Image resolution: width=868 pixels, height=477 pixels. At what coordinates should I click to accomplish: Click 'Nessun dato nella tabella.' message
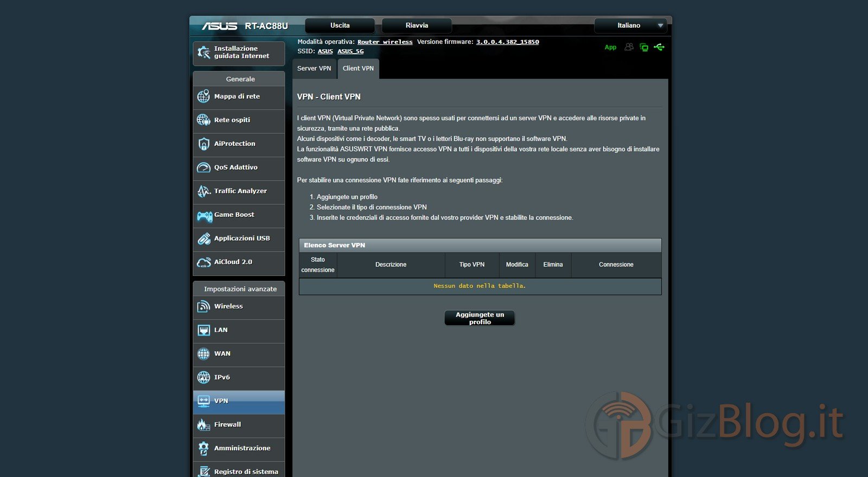coord(480,286)
